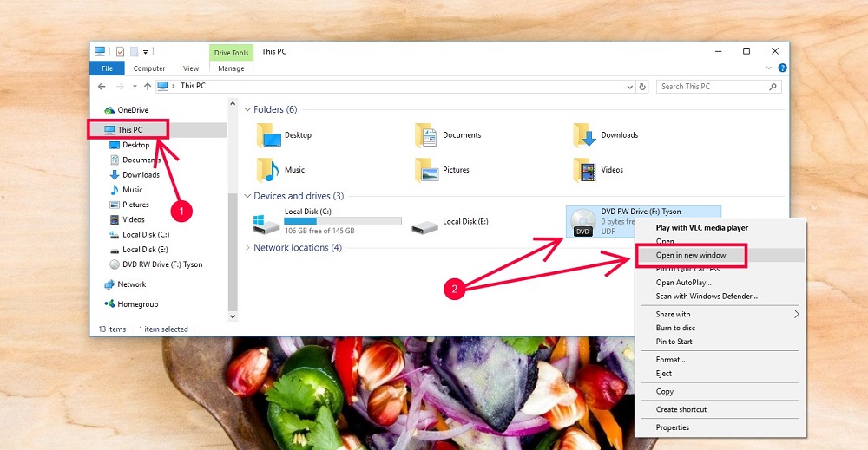The width and height of the screenshot is (868, 450).
Task: Collapse the Folders (6) section
Action: click(x=247, y=109)
